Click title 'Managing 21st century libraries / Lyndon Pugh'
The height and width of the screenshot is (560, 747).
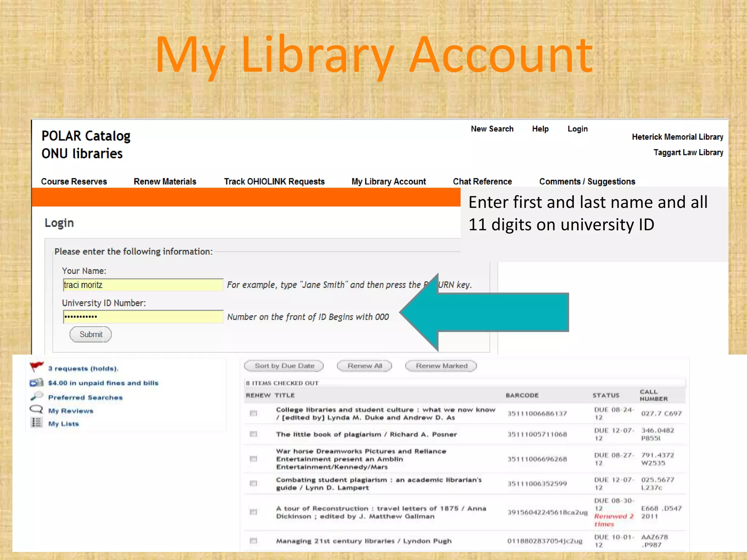364,541
